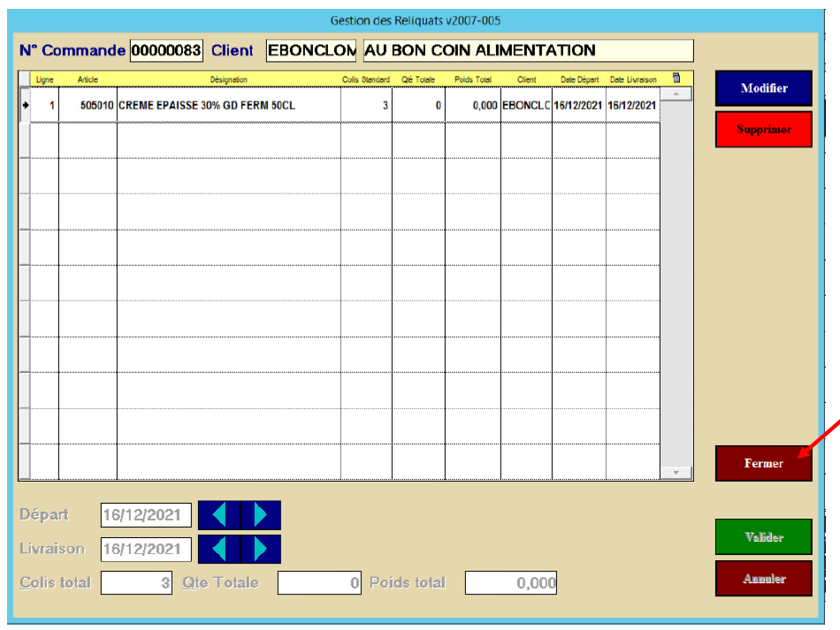The image size is (840, 630).
Task: Select row 1 using the row pointer marker
Action: (25, 105)
